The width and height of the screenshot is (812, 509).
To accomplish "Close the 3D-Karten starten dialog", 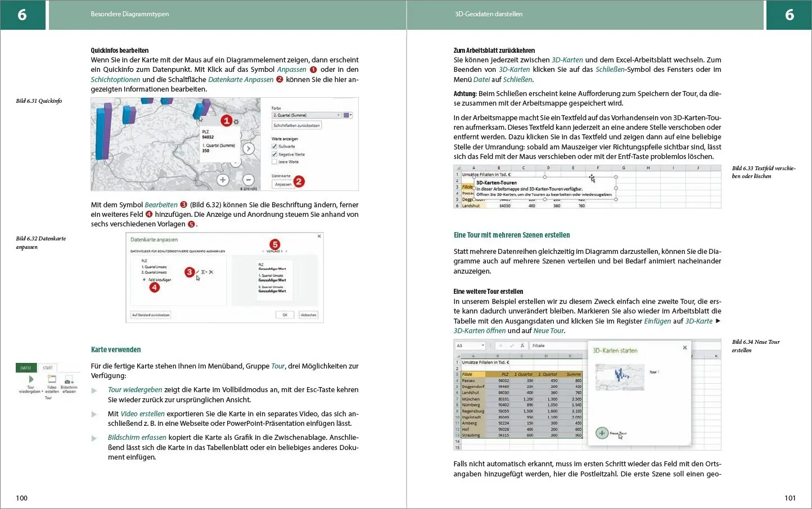I will (685, 348).
